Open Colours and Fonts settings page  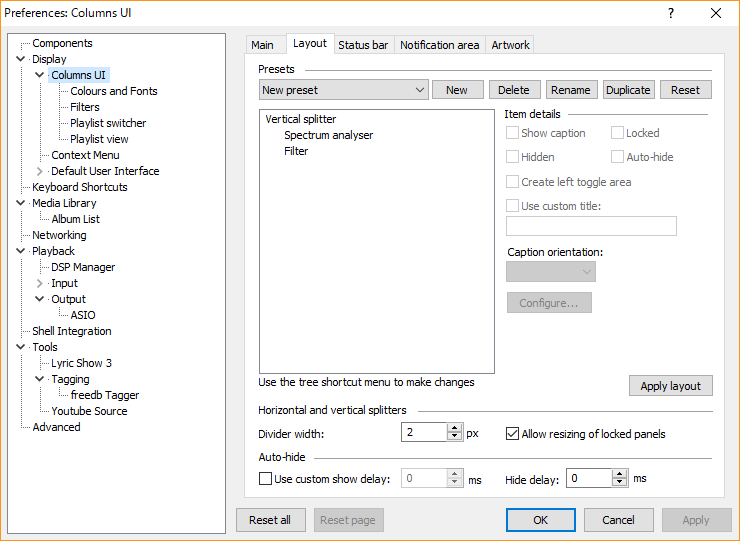pos(114,91)
